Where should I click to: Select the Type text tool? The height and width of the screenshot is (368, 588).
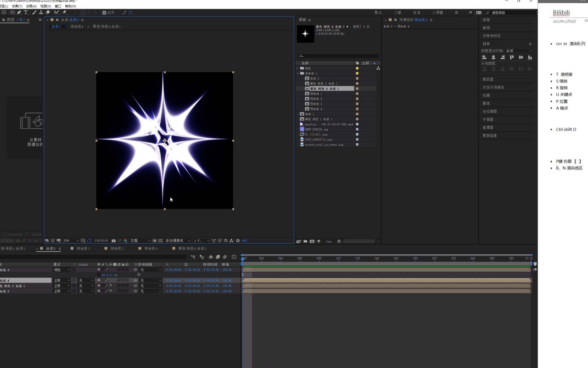point(26,12)
